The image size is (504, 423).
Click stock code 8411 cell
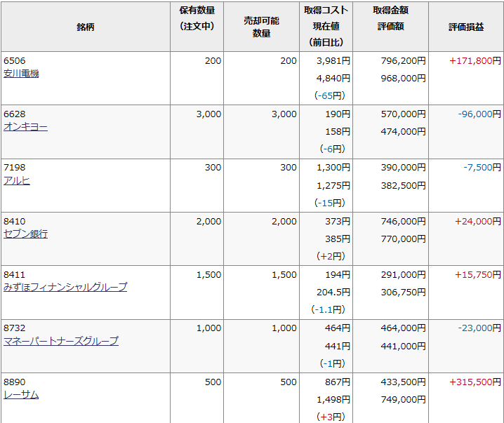pos(14,274)
